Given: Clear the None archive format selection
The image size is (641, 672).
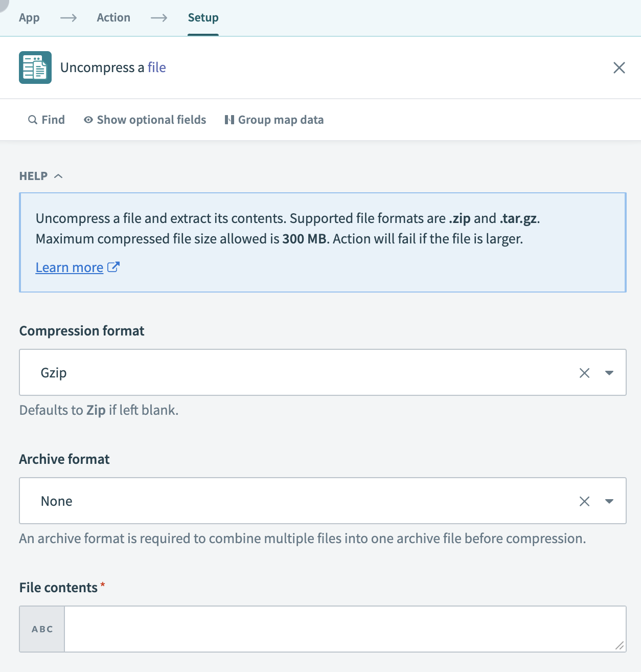Looking at the screenshot, I should [x=584, y=501].
